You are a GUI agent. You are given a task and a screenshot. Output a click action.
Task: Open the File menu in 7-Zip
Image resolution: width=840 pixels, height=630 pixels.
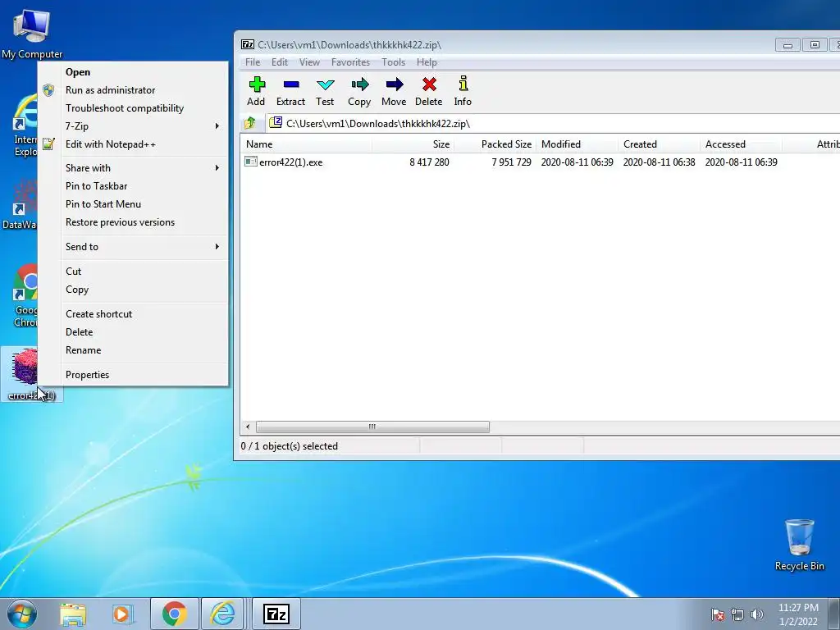pos(253,62)
